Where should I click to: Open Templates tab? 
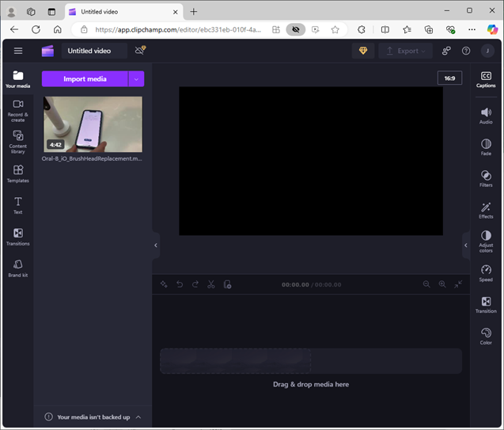point(18,174)
